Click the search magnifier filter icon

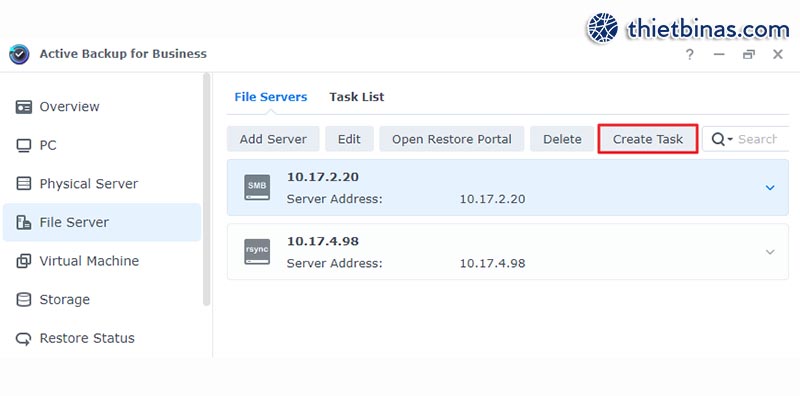(721, 139)
